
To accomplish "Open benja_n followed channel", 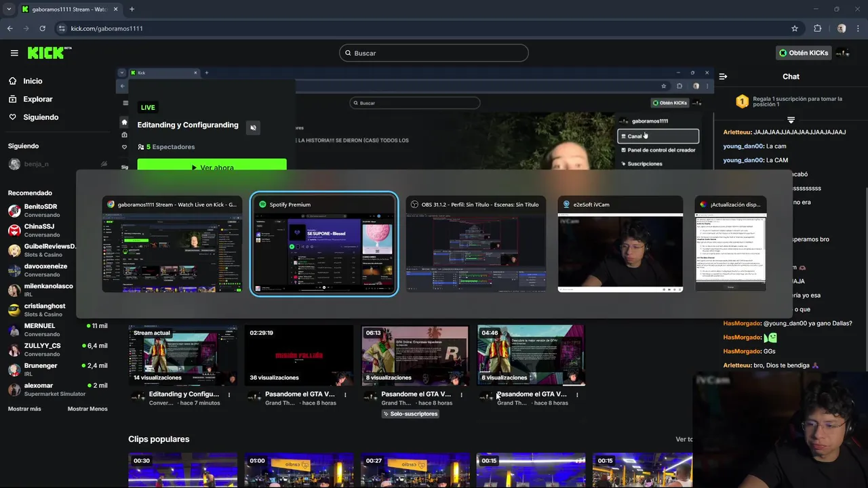I will tap(36, 164).
